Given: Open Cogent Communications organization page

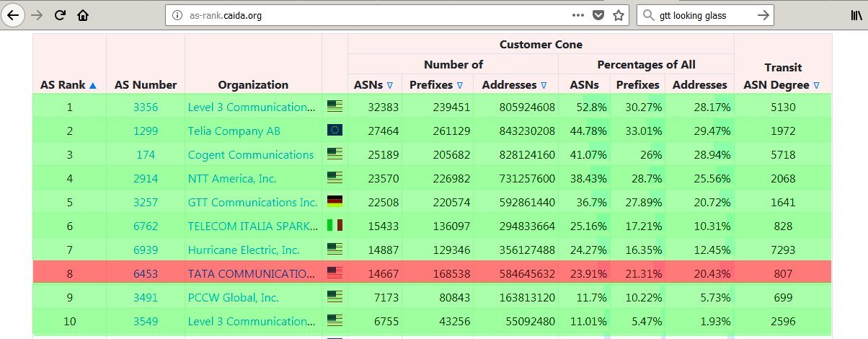Looking at the screenshot, I should point(251,154).
